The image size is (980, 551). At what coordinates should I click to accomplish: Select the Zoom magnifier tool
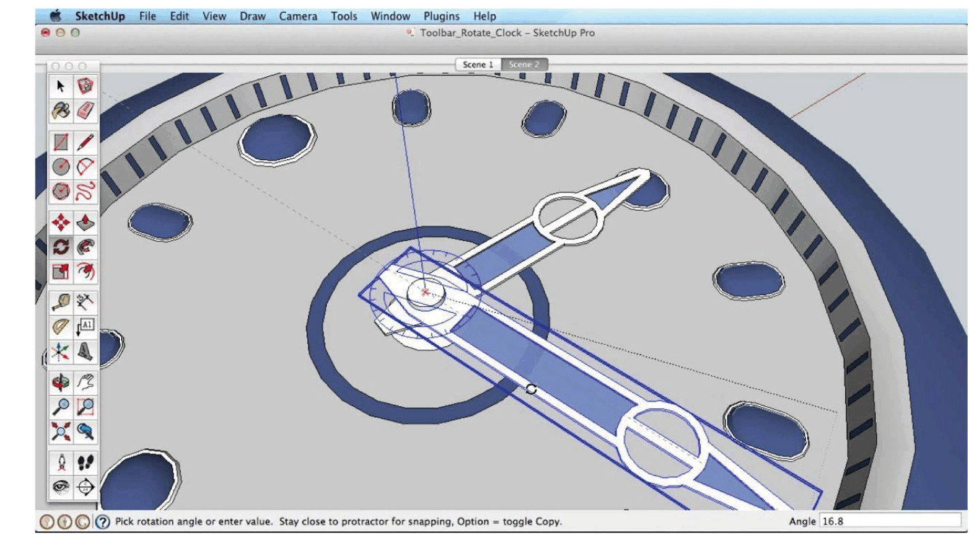[61, 407]
